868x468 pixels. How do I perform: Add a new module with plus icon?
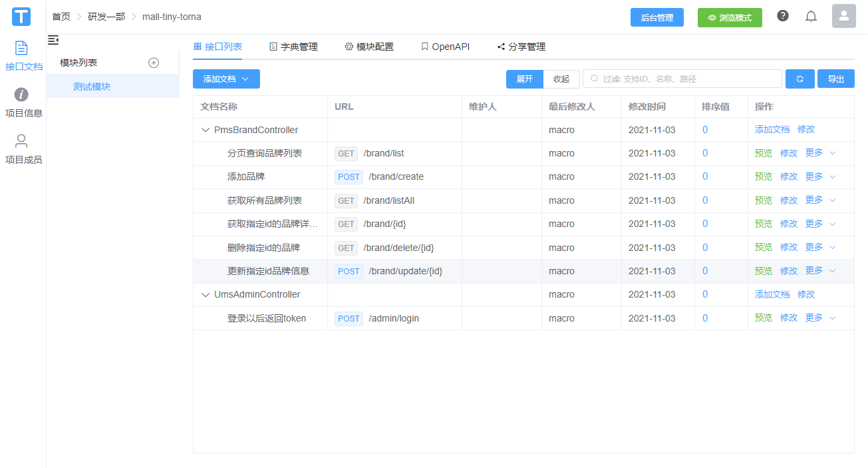[154, 63]
